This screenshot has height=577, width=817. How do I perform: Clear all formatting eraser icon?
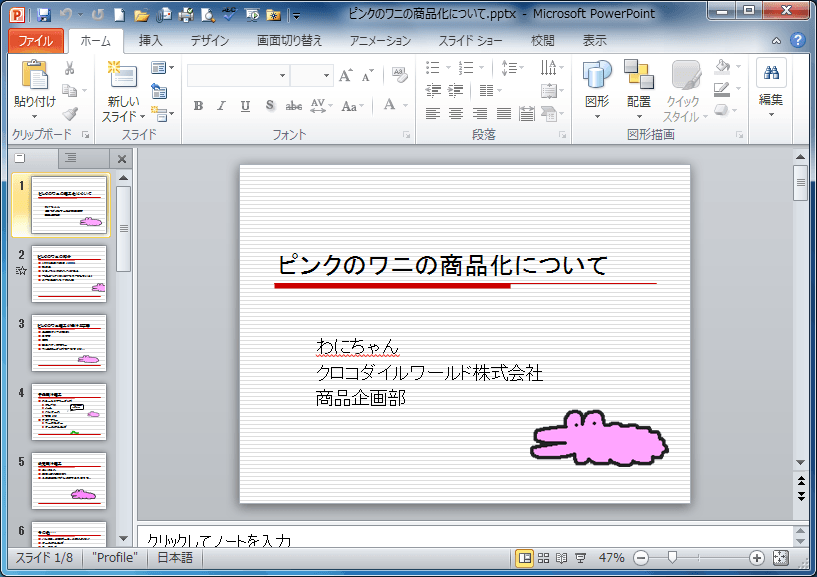click(400, 76)
